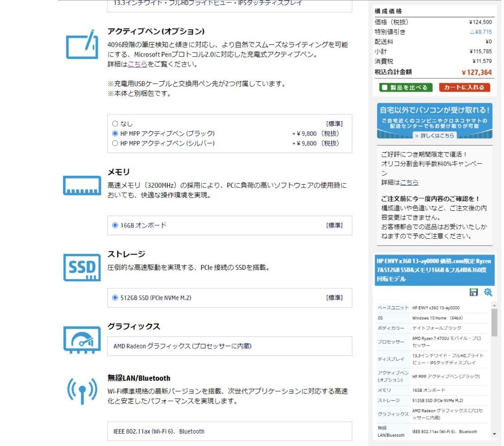Click the グラフィックス section heading
Viewport: 504px width, 446px height.
(134, 326)
